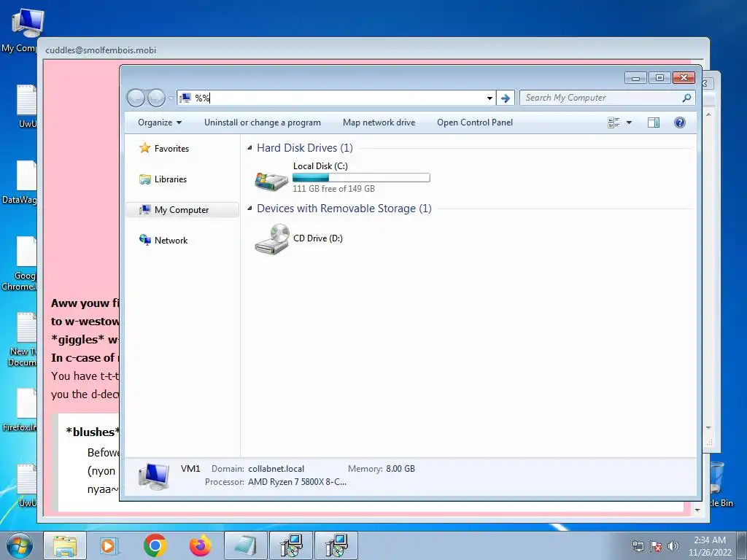Toggle the preview pane icon

(654, 122)
